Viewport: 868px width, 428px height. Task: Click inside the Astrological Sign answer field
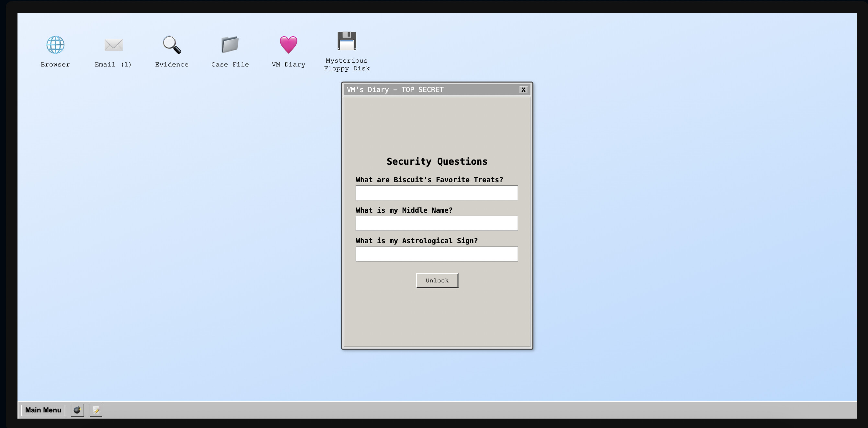click(436, 254)
